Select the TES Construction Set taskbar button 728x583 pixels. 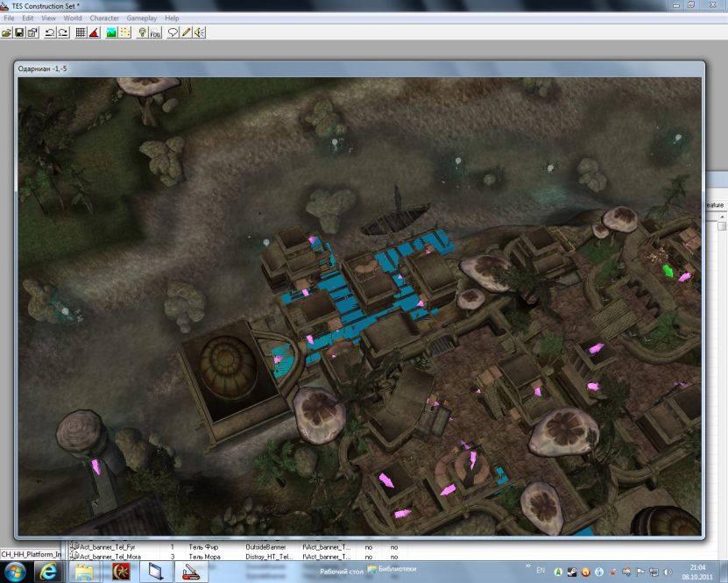click(x=190, y=572)
